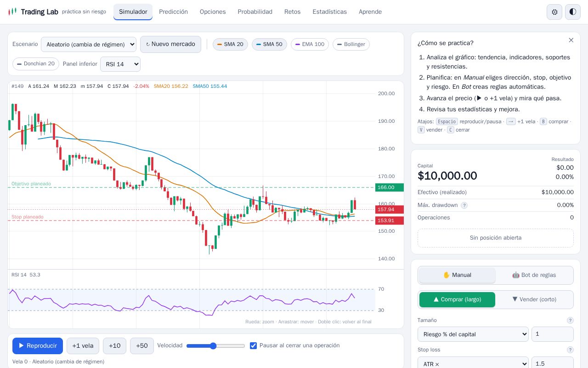
Task: Switch to the Simulador tab
Action: click(x=133, y=12)
